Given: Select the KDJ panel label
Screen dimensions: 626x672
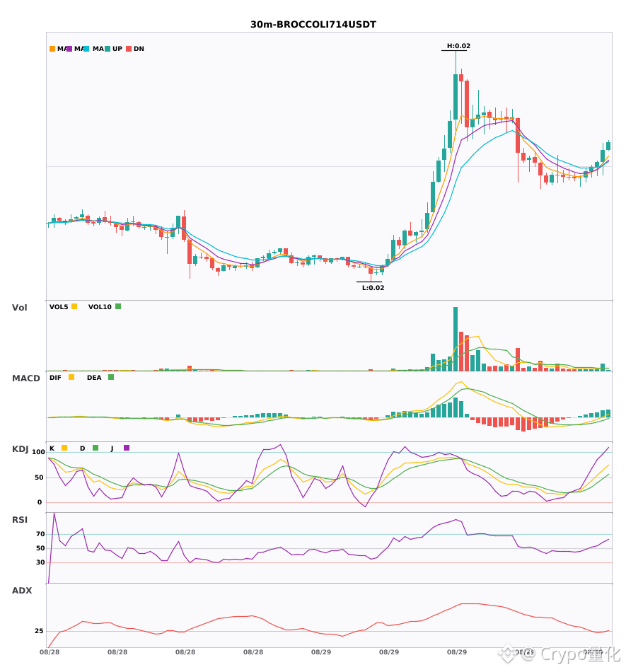Looking at the screenshot, I should click(20, 449).
